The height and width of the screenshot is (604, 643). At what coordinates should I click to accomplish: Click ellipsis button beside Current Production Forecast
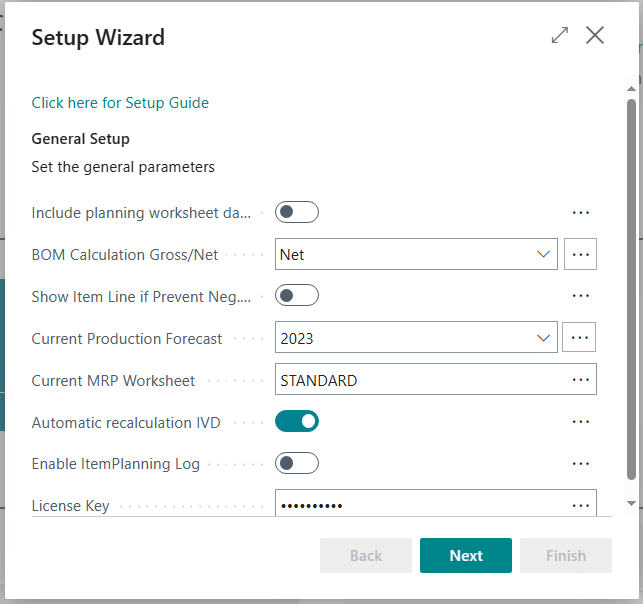click(580, 338)
